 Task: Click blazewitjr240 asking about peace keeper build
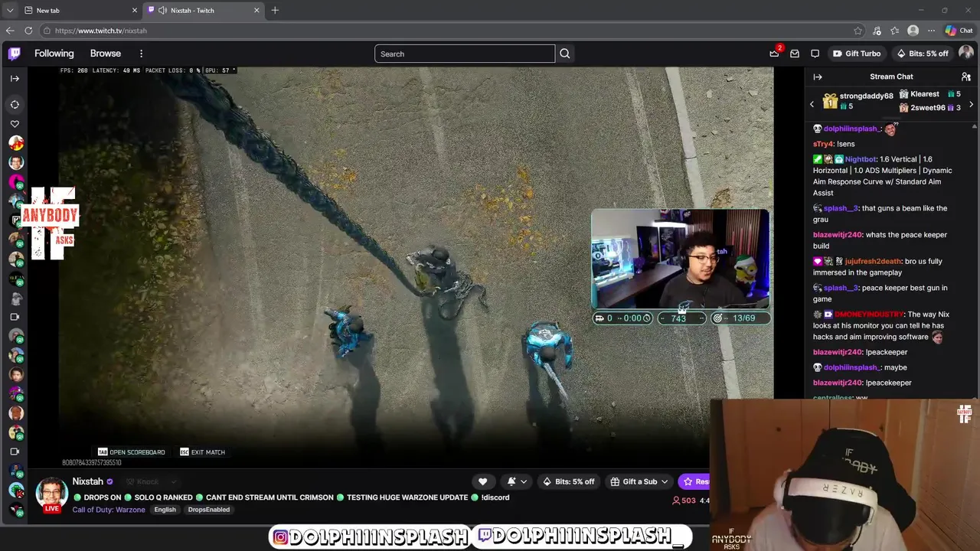pyautogui.click(x=837, y=235)
